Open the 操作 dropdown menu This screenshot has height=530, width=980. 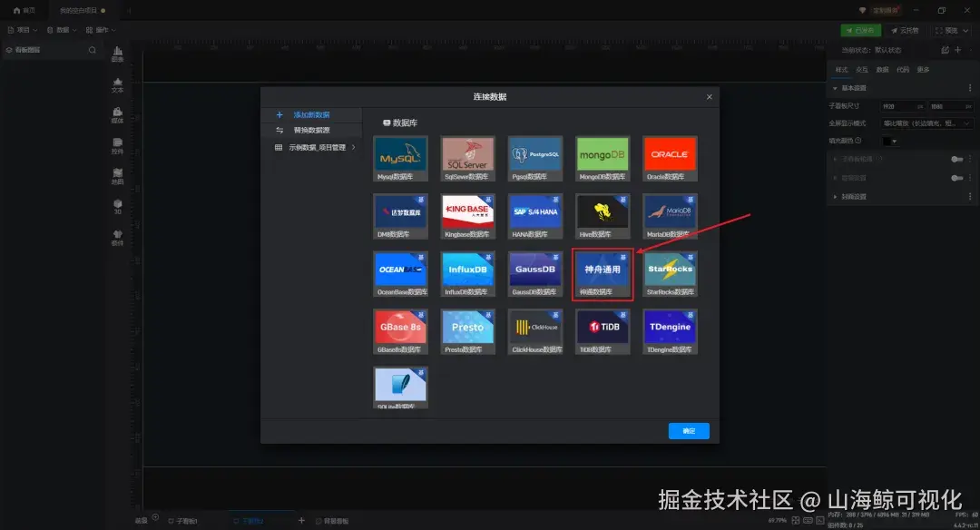101,30
